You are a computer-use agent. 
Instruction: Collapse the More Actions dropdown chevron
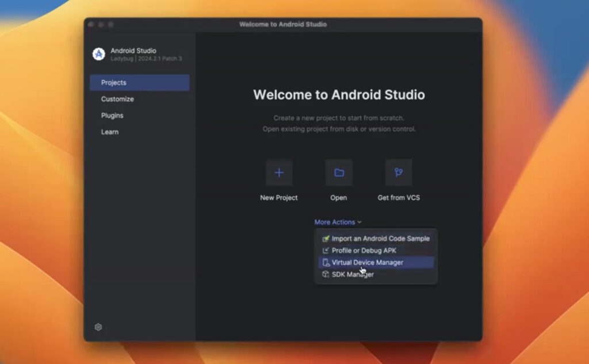(359, 222)
